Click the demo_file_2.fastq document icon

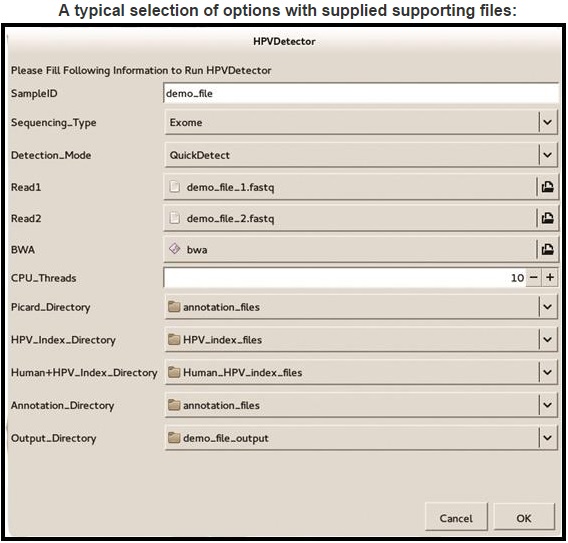175,218
